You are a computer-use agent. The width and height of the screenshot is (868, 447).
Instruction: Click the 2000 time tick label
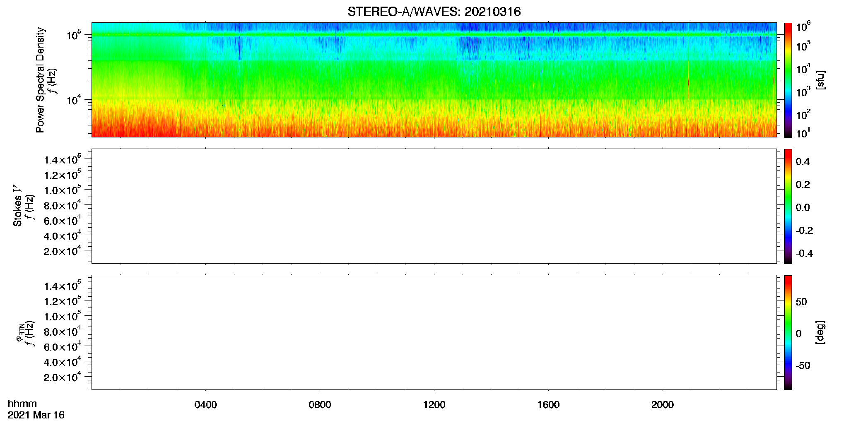[662, 405]
